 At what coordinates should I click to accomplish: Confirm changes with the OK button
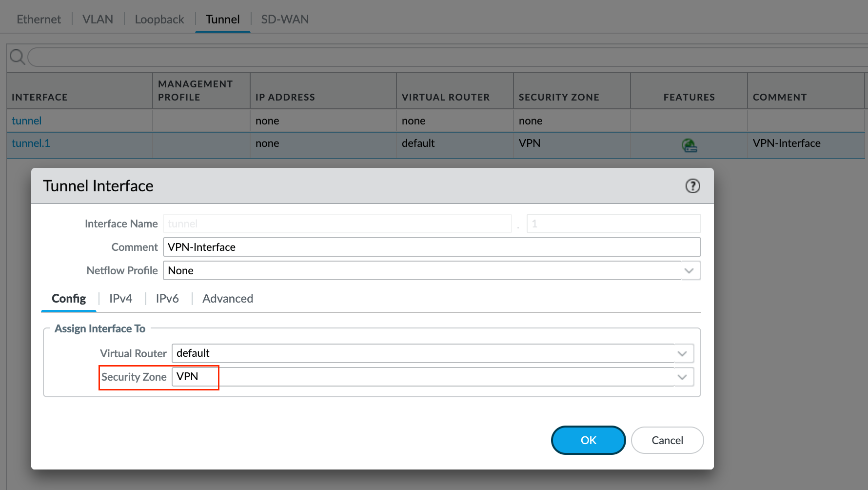point(588,440)
